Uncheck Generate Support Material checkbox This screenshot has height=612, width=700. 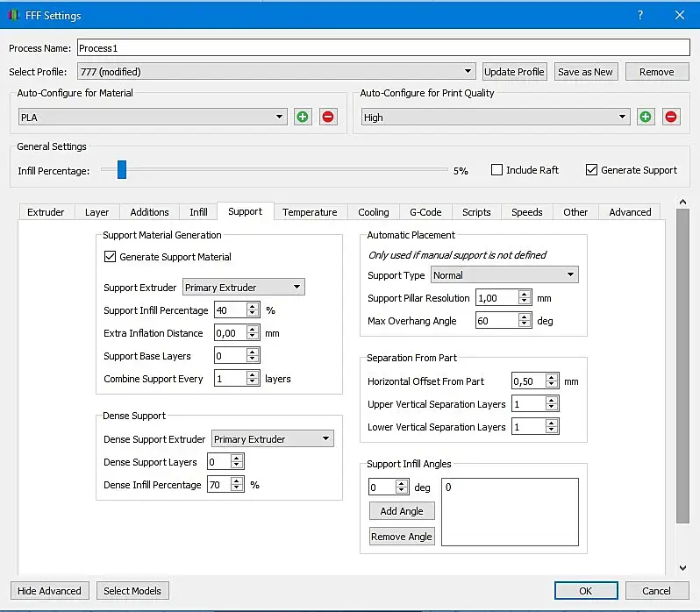point(110,257)
